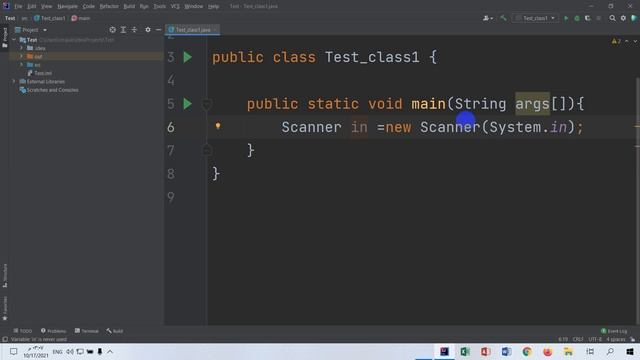Toggle Project side tool window tab
Image resolution: width=640 pixels, height=360 pixels.
(5, 38)
